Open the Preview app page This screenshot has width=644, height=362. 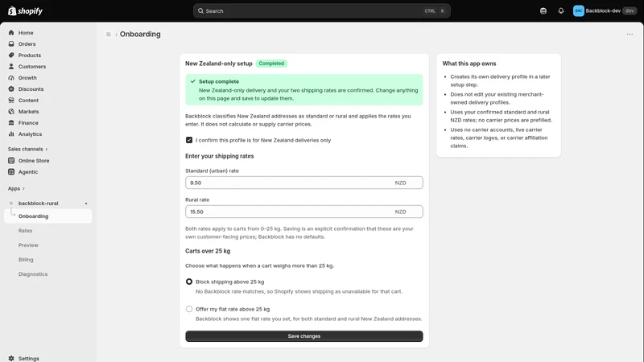coord(28,245)
